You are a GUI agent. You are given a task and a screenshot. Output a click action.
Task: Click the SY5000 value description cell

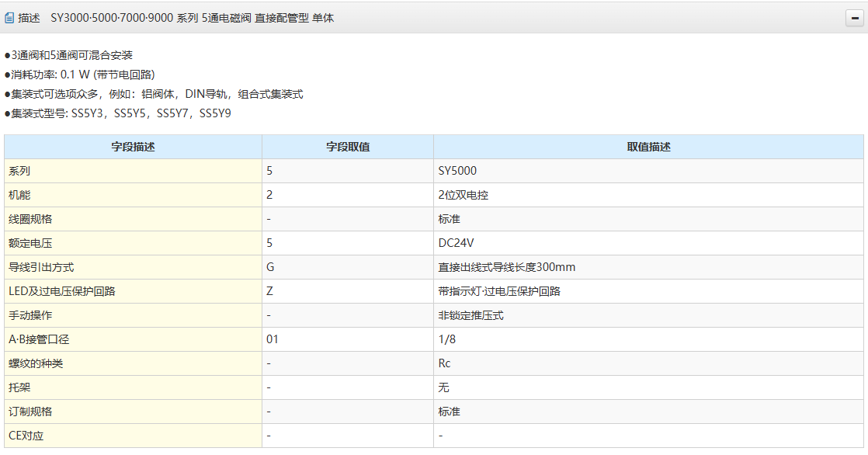coord(457,171)
